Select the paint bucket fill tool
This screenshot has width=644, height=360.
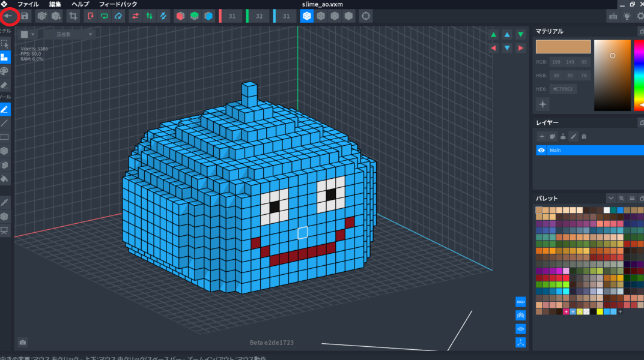pos(5,179)
